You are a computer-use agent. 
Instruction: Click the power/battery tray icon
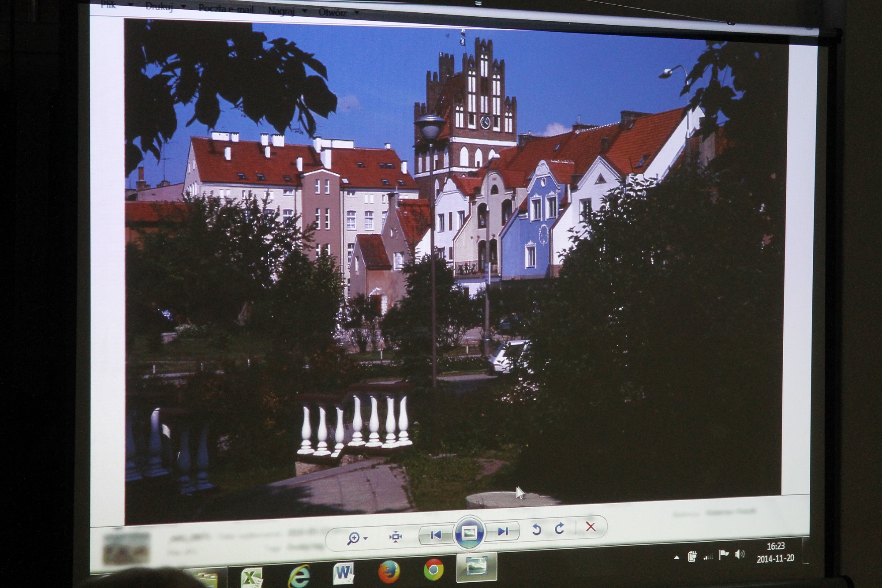(x=692, y=557)
